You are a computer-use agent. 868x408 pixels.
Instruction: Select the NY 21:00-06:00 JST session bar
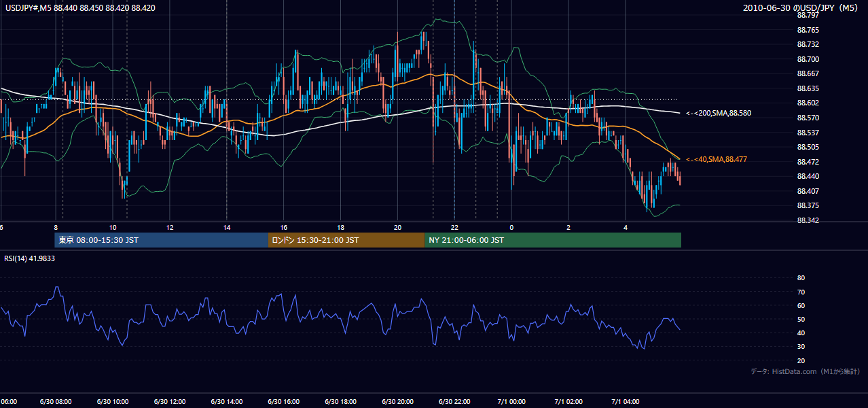(553, 240)
